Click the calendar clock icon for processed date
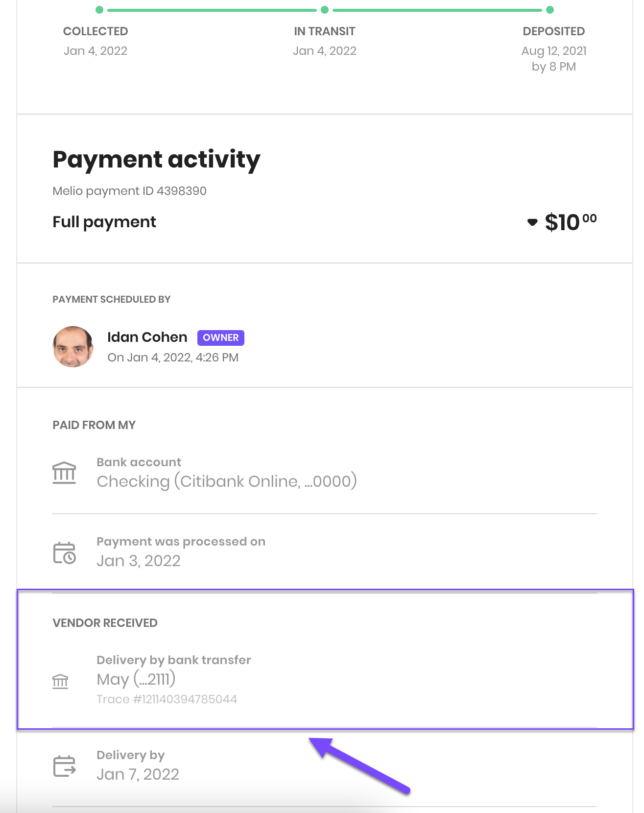This screenshot has width=644, height=813. click(64, 552)
